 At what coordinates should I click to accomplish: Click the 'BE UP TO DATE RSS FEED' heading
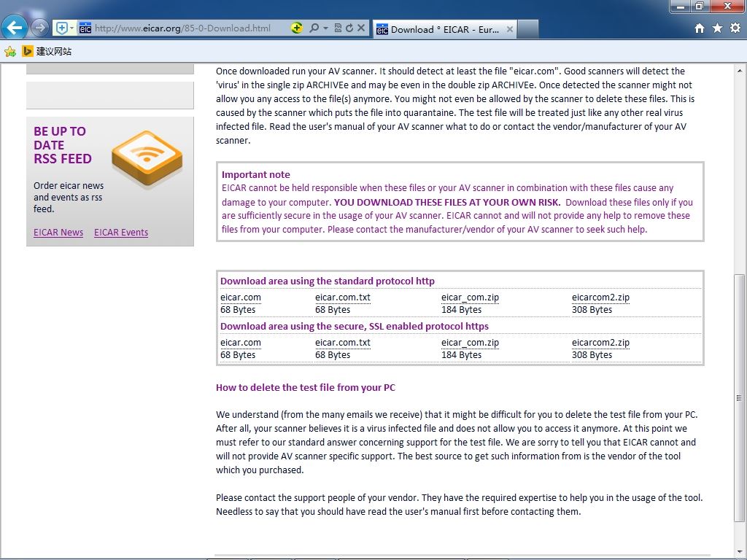pos(63,145)
